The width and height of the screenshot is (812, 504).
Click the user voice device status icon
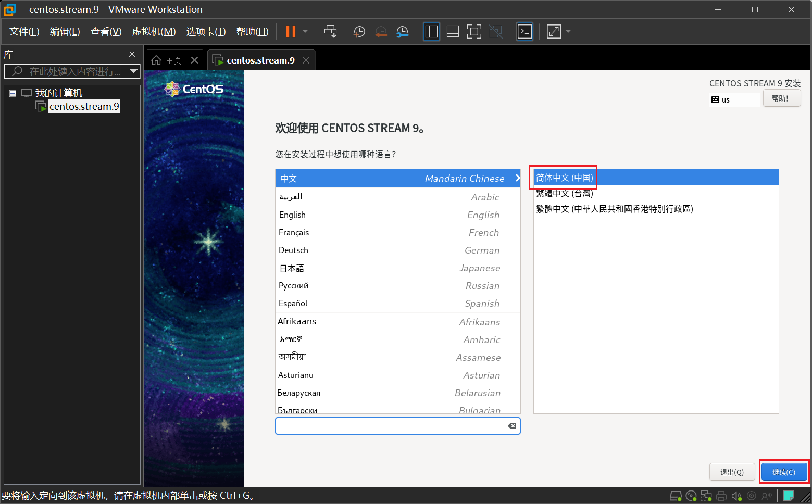[767, 496]
